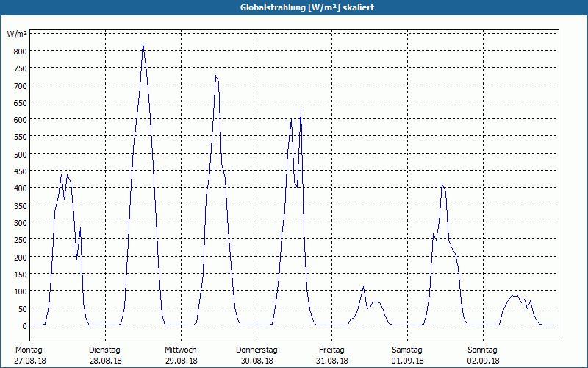Click the 750 y-axis label
This screenshot has width=588, height=368.
point(21,68)
